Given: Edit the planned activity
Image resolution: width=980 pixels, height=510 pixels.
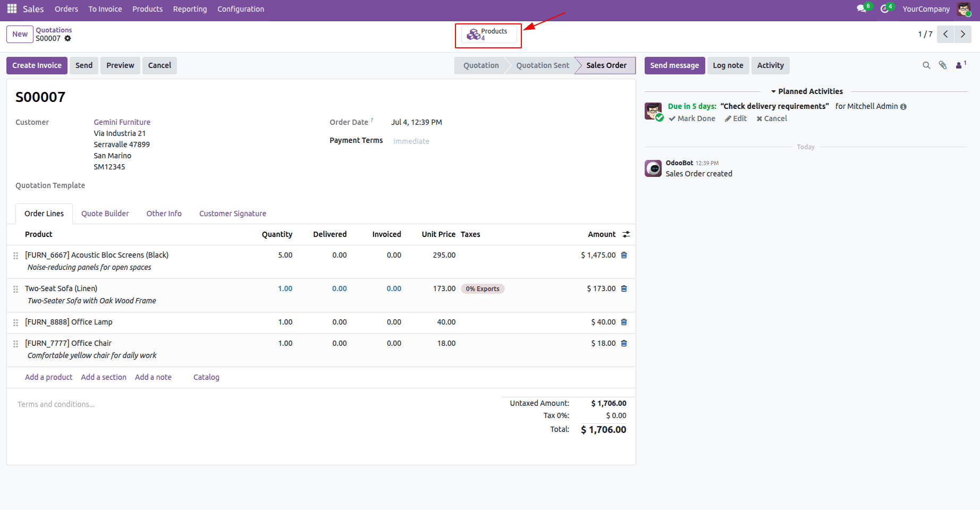Looking at the screenshot, I should (x=736, y=118).
